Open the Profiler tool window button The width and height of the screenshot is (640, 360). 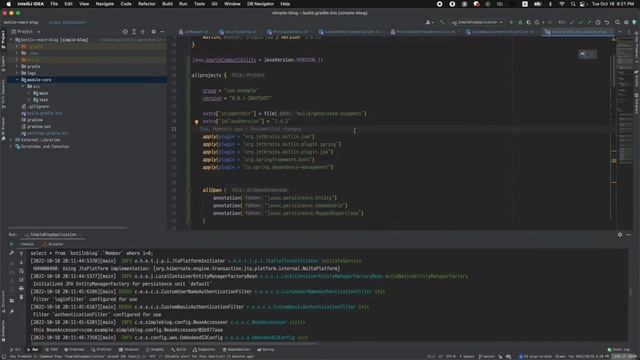coord(101,350)
